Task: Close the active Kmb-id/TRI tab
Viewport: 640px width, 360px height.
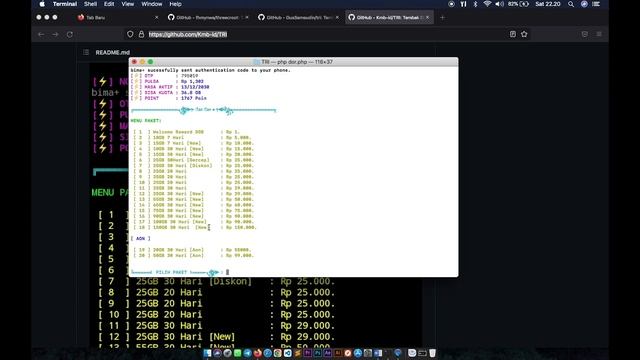Action: [x=427, y=18]
